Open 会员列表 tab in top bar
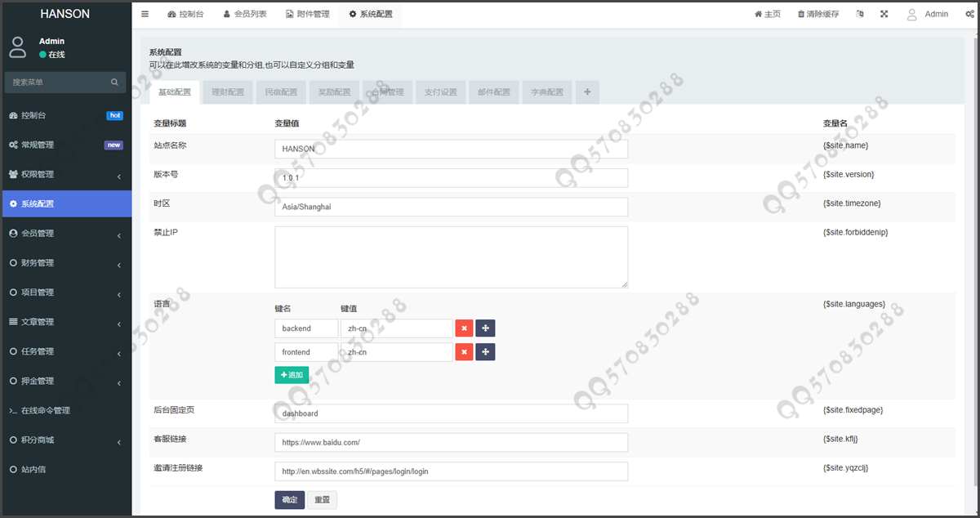The image size is (980, 518). pos(245,14)
